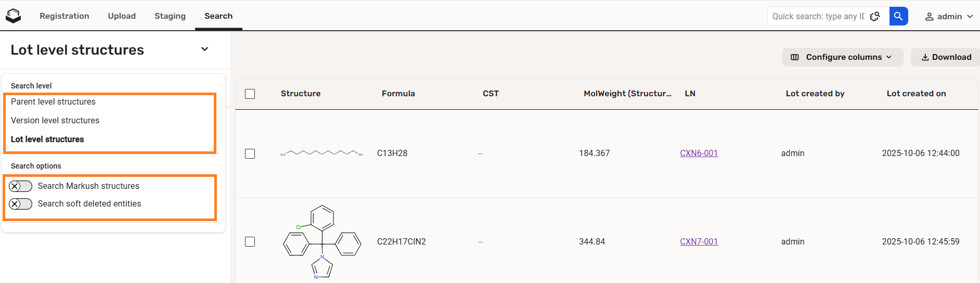Image resolution: width=980 pixels, height=283 pixels.
Task: Open the clotrimazole structure thumbnail
Action: click(x=321, y=242)
